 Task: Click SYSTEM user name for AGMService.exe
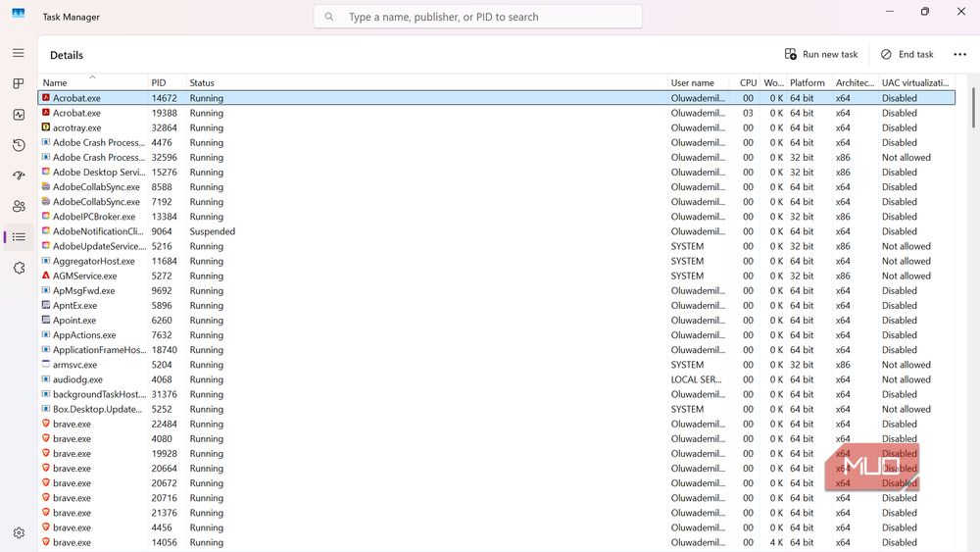(687, 276)
